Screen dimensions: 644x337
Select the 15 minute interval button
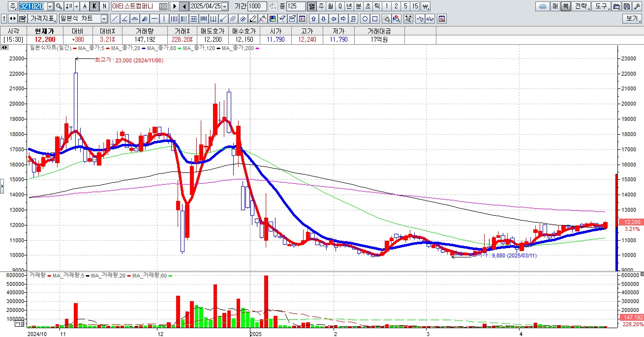(x=415, y=6)
